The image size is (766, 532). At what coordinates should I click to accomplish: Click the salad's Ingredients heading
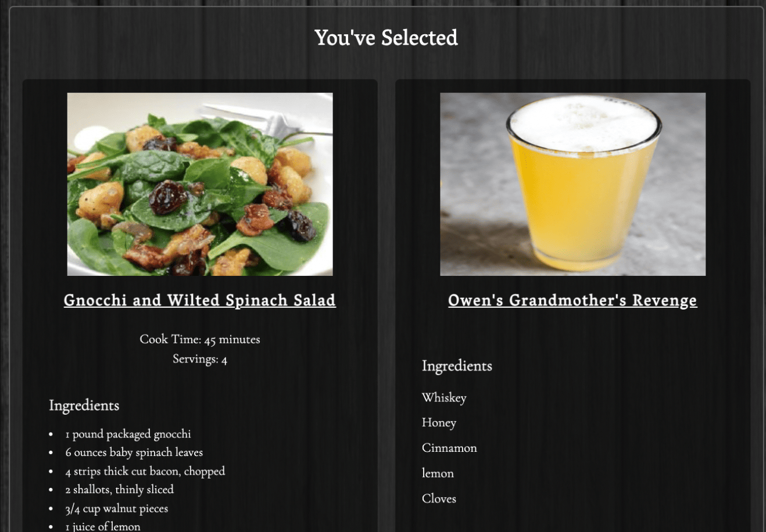(84, 405)
